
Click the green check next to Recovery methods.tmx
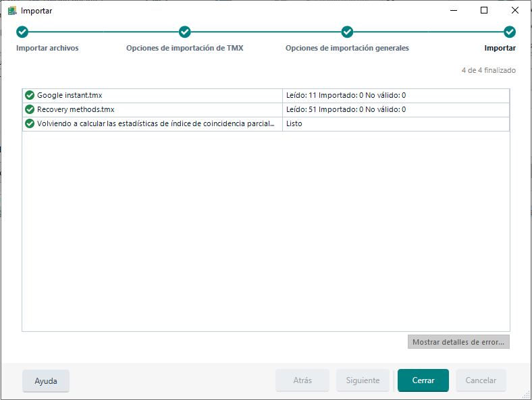[29, 109]
